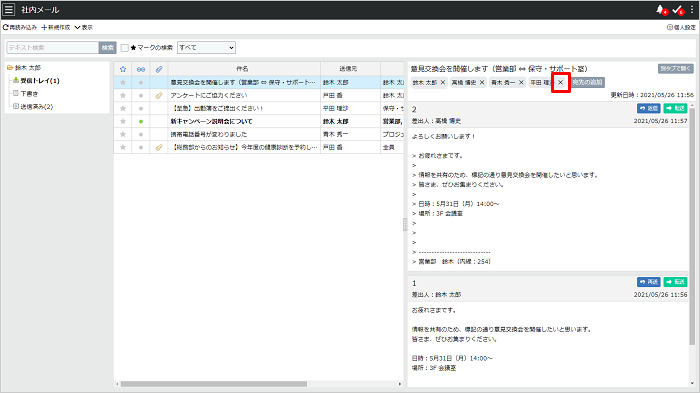Forward message 1 with green 転送 button
This screenshot has height=393, width=700.
675,282
